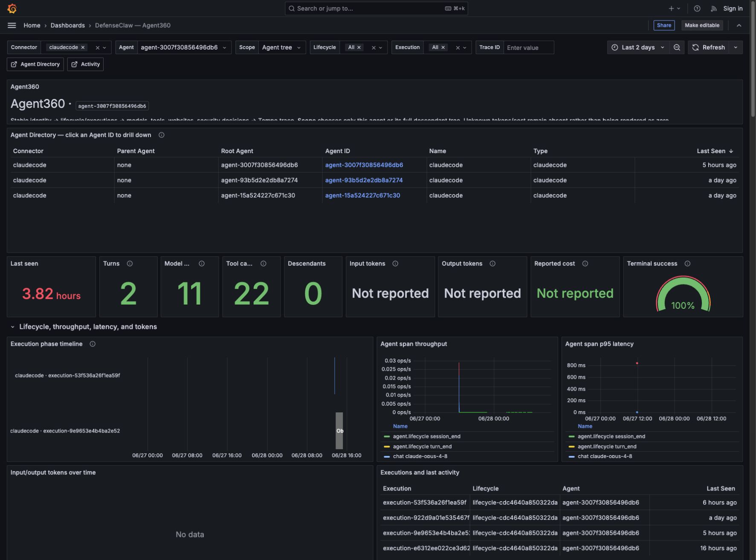The image size is (756, 560).
Task: Open the Scope Agent tree dropdown
Action: click(282, 47)
